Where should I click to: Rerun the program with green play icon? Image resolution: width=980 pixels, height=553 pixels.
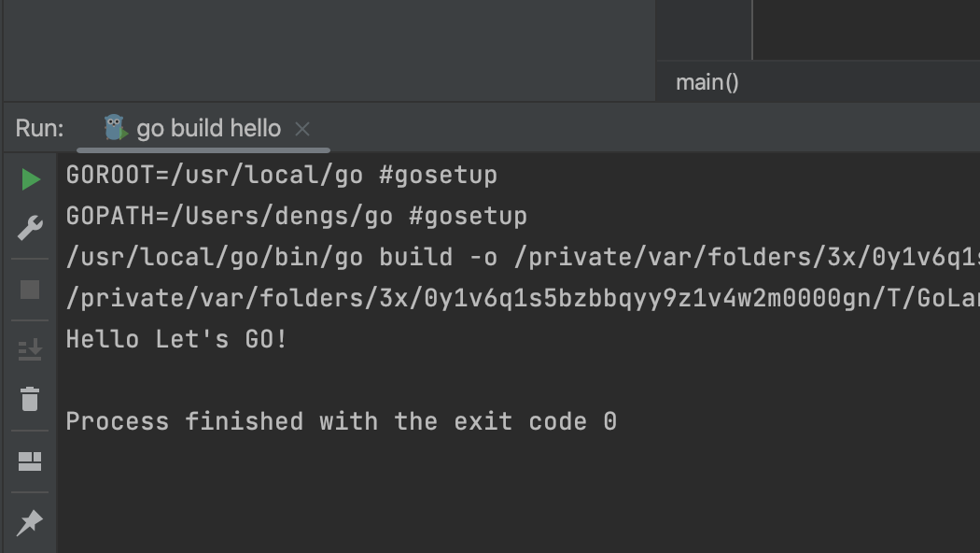(31, 179)
